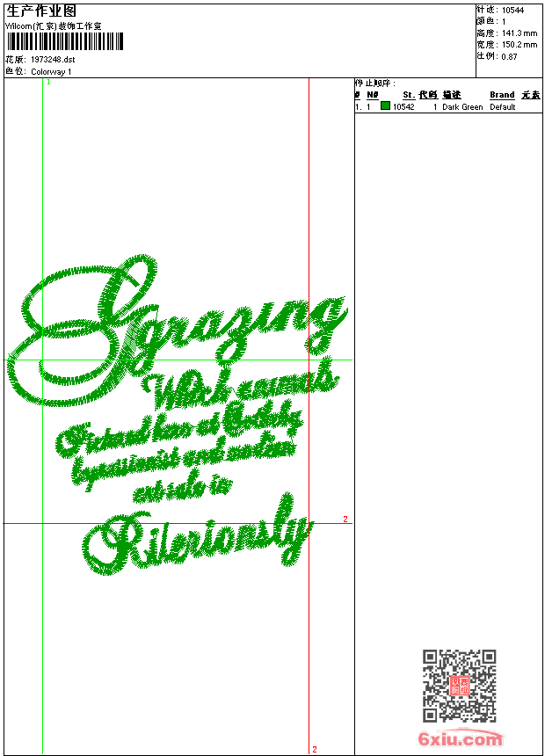This screenshot has width=545, height=756.
Task: Select the file name '1973248.dst'
Action: pyautogui.click(x=53, y=59)
